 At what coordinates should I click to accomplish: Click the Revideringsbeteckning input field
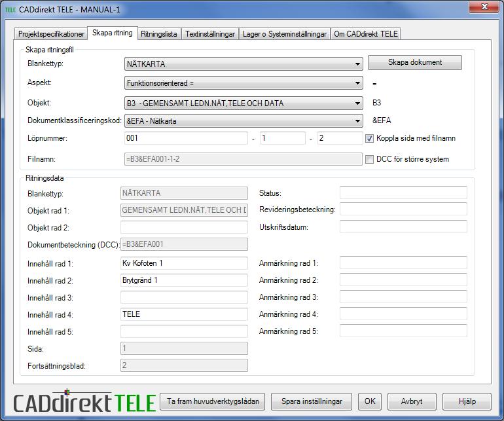coord(403,209)
